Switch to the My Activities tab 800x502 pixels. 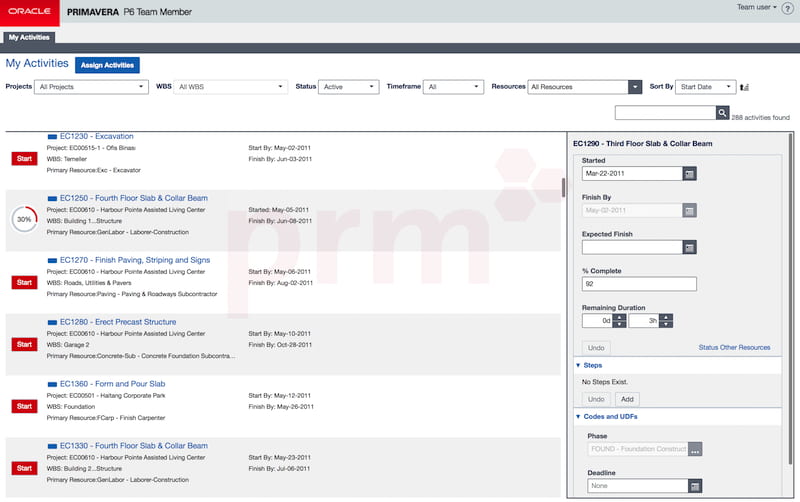[28, 37]
